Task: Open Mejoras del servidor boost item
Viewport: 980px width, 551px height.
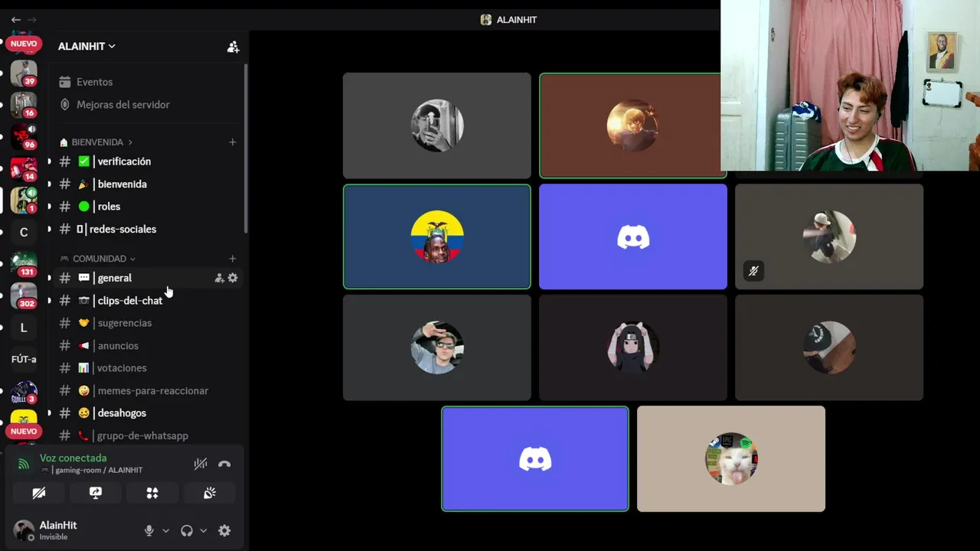Action: [123, 104]
